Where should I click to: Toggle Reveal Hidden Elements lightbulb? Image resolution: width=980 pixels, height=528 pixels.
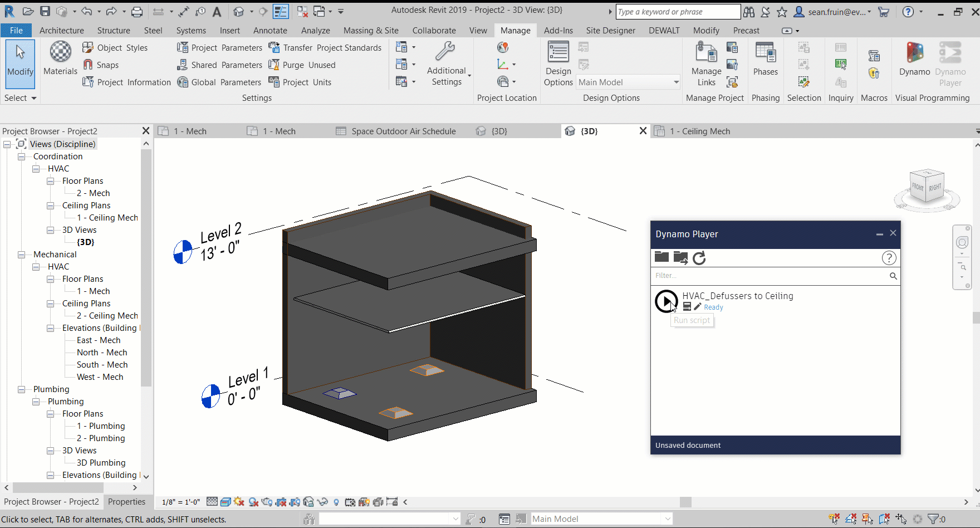pyautogui.click(x=336, y=502)
